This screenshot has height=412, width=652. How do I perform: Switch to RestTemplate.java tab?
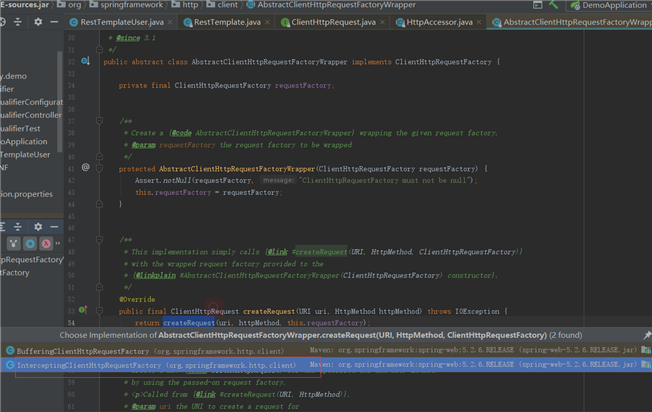[x=227, y=22]
